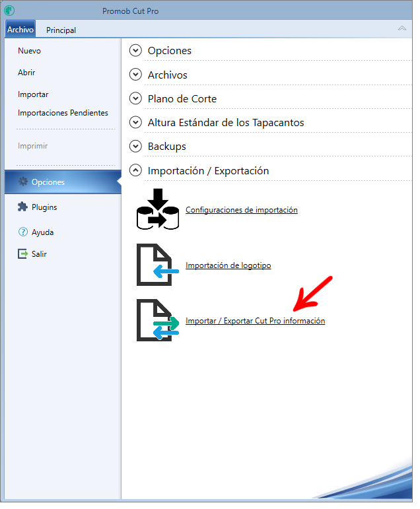This screenshot has width=420, height=509.
Task: Click the Promob Cut Pro app logo icon
Action: [x=9, y=11]
